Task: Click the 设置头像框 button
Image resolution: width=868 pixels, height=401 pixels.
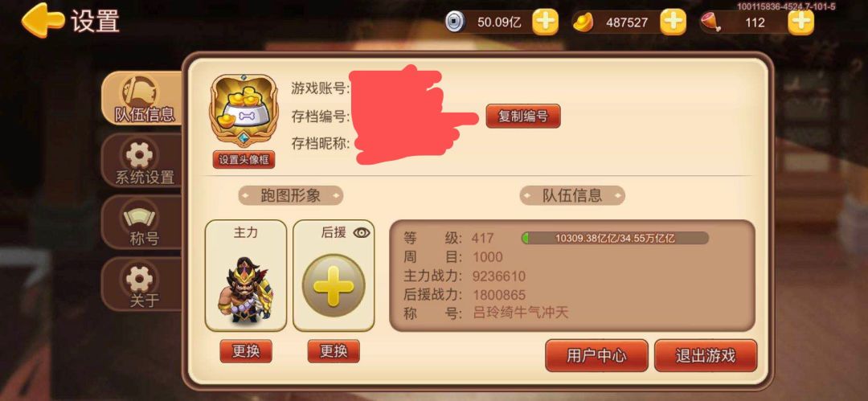Action: [244, 159]
